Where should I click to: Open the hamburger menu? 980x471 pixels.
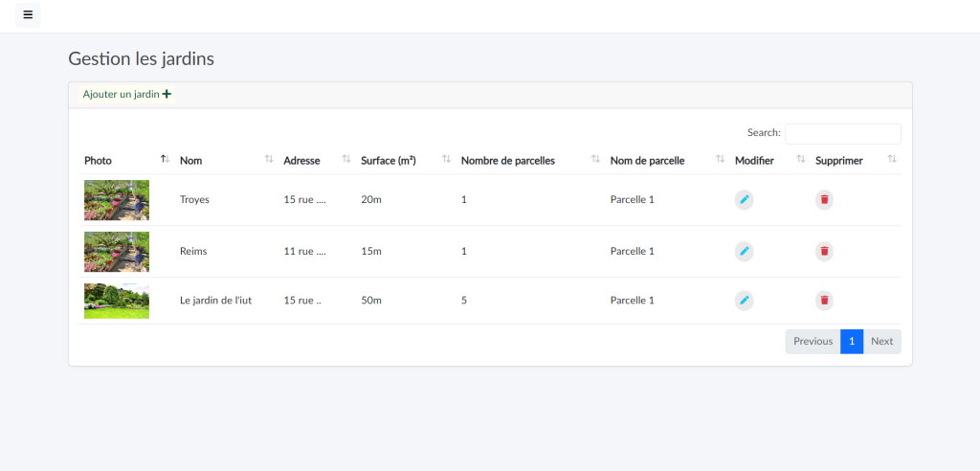coord(28,15)
